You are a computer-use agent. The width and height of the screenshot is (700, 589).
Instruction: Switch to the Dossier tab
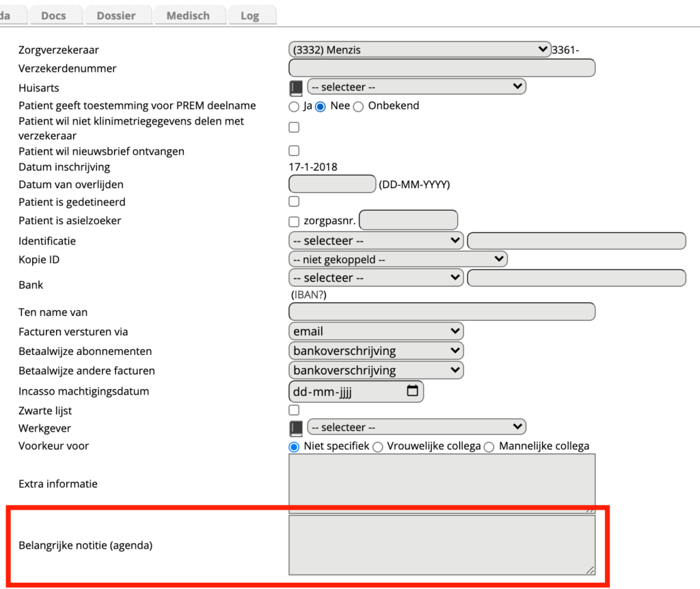tap(116, 15)
